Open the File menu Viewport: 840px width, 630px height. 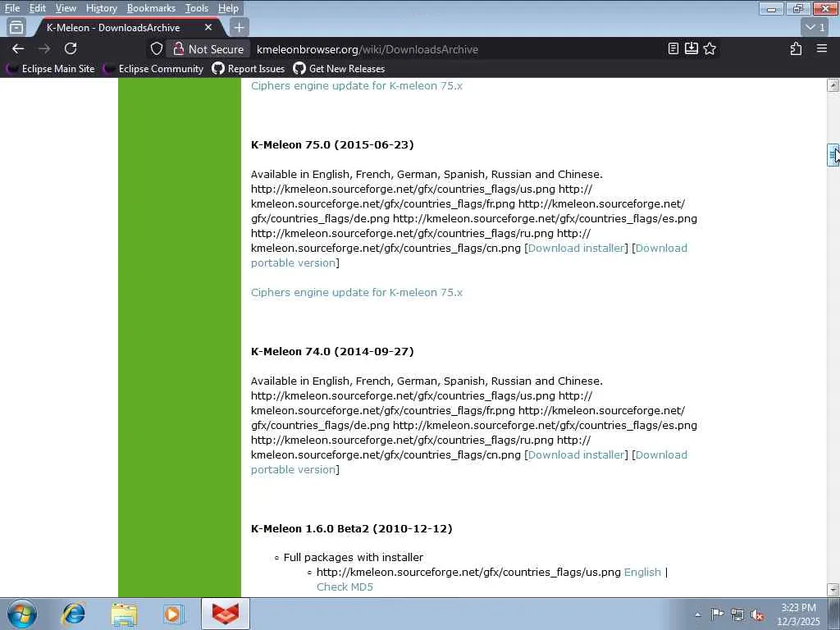point(11,8)
